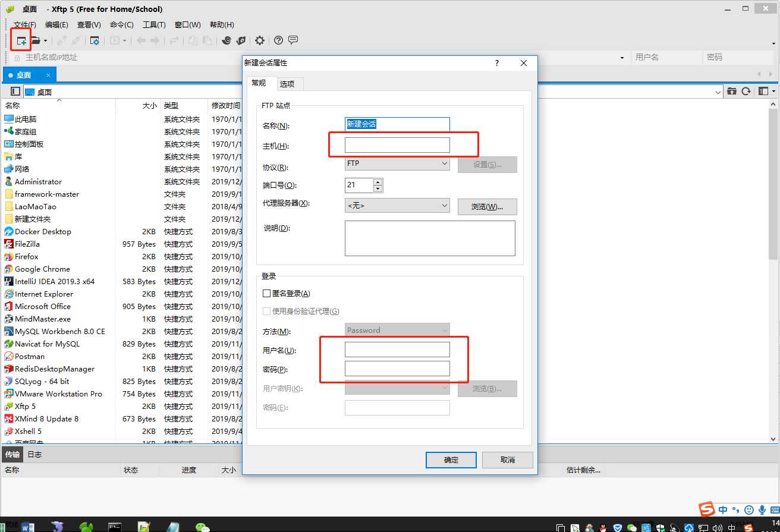Click the 用户名(U) input field
This screenshot has width=780, height=532.
click(x=397, y=350)
